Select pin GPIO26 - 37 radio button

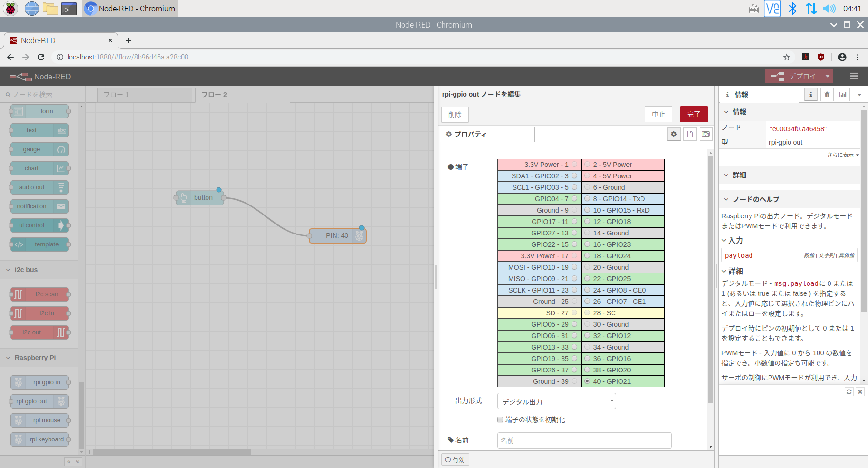coord(574,370)
